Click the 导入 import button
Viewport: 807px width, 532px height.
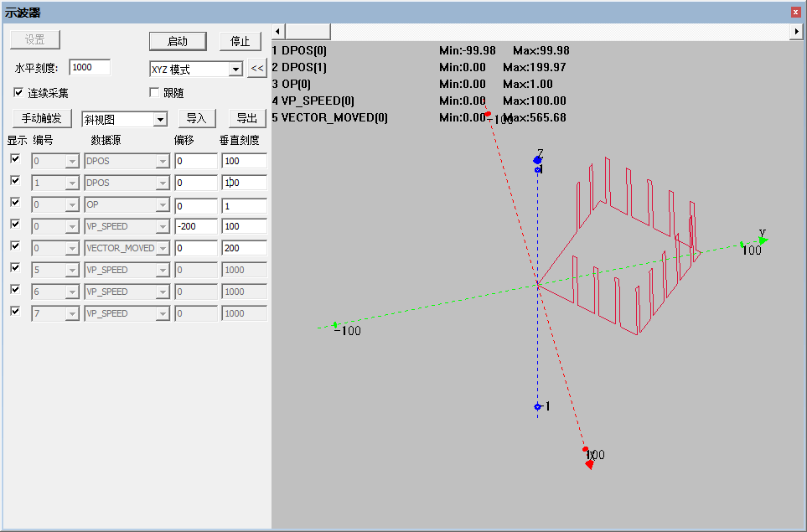[x=197, y=118]
